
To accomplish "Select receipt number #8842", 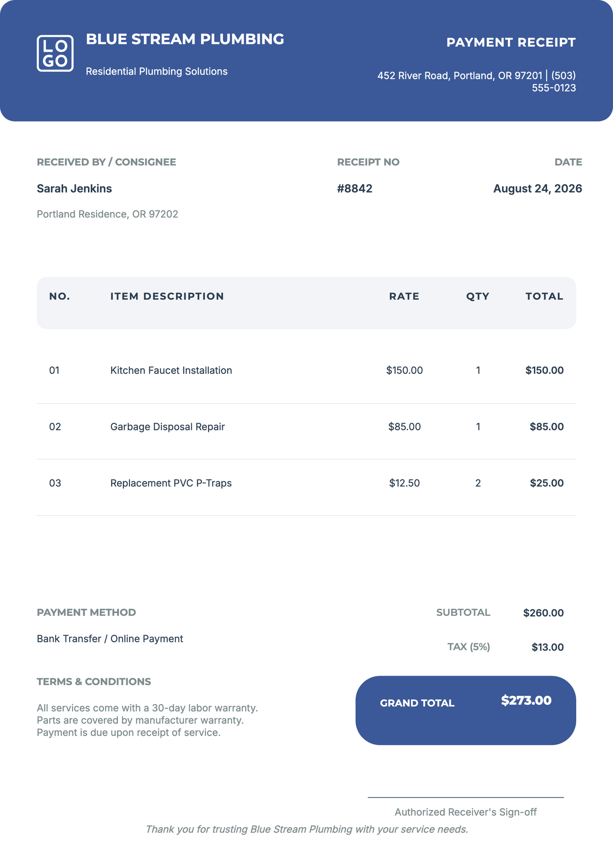I will click(x=355, y=188).
